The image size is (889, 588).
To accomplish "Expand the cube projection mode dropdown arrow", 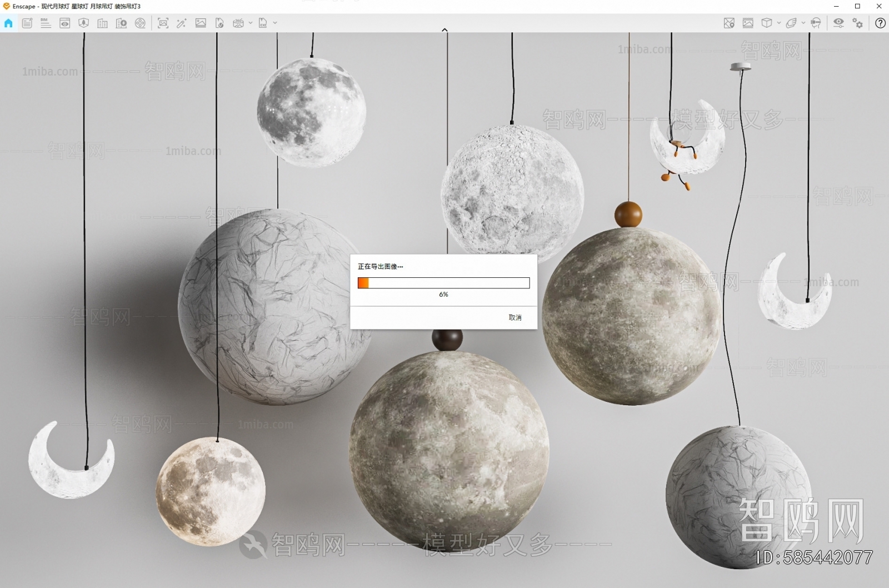I will (x=778, y=23).
